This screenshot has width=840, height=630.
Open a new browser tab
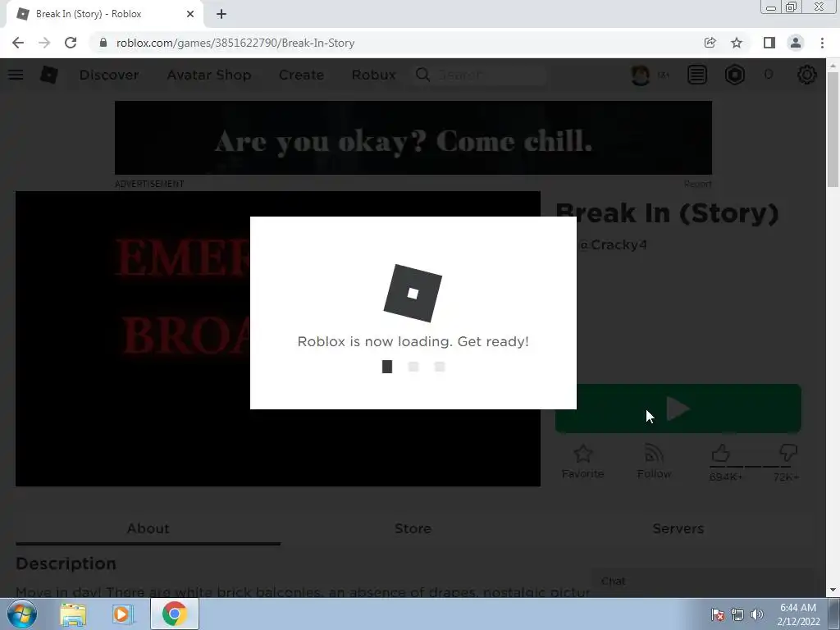pyautogui.click(x=221, y=14)
